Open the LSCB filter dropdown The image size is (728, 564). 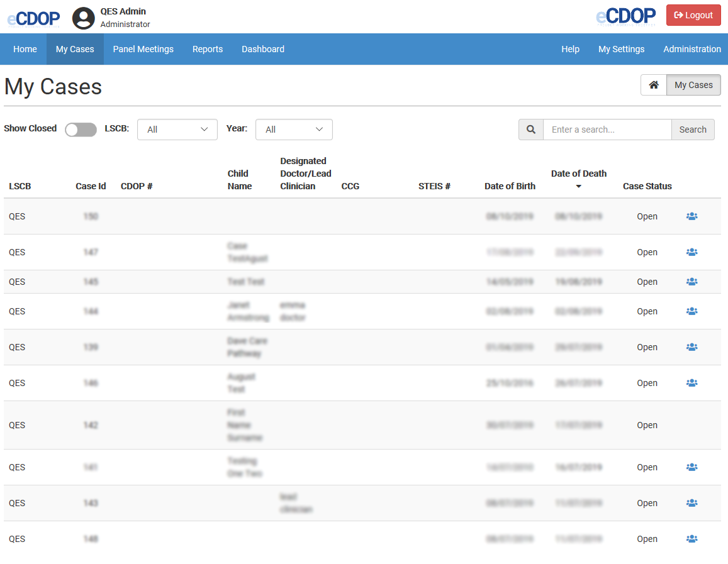pos(177,130)
